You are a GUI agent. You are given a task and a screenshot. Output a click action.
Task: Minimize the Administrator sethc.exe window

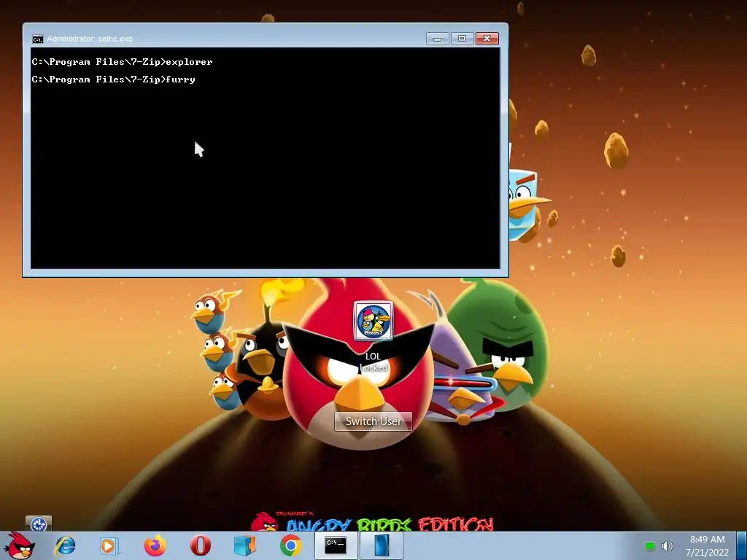point(438,39)
